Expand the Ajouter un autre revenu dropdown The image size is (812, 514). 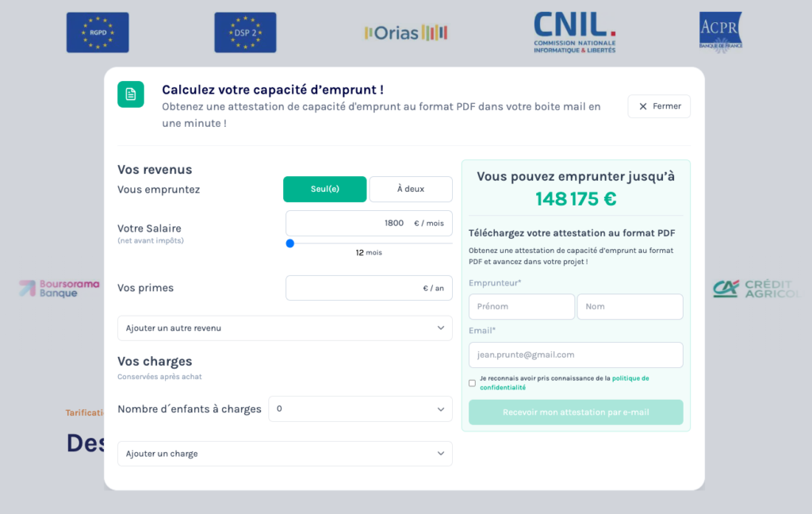tap(285, 328)
